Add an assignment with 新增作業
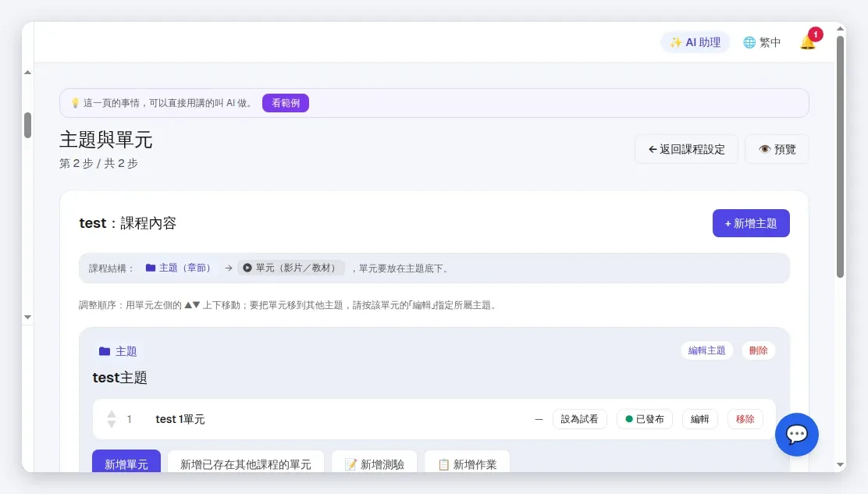This screenshot has height=494, width=868. tap(468, 463)
